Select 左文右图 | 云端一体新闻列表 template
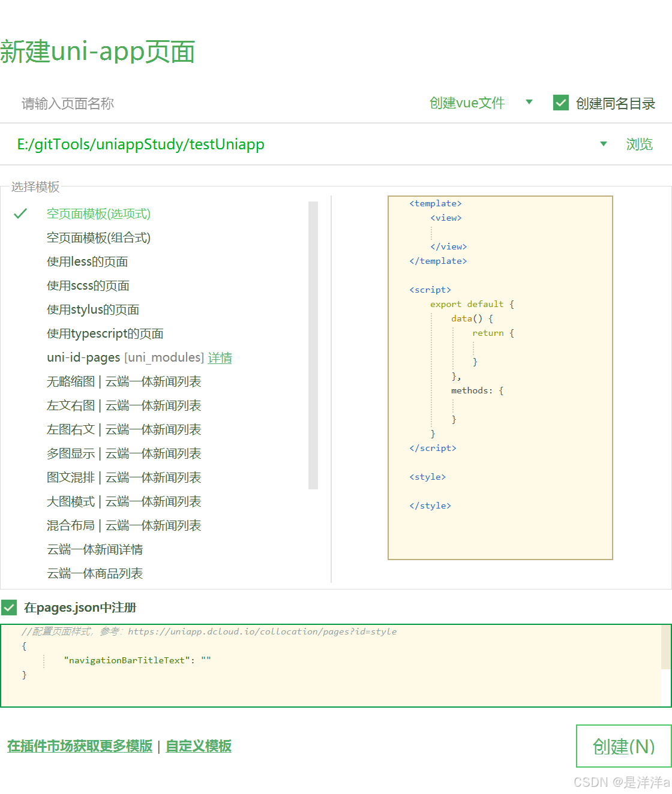 pos(124,405)
